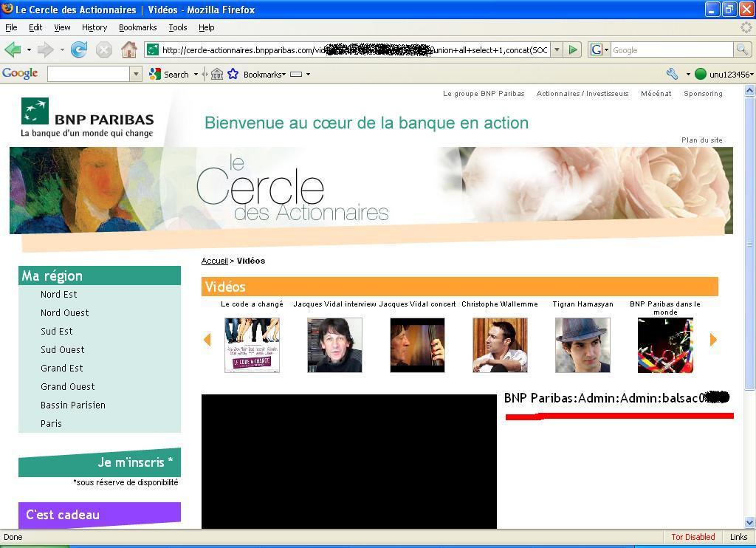Open the dropdown arrow next to Search

point(196,75)
